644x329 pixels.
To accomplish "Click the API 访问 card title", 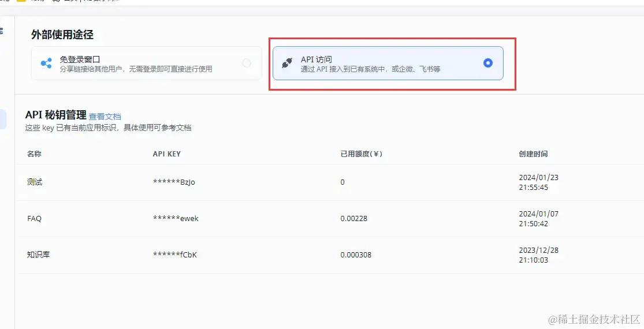I will (317, 59).
